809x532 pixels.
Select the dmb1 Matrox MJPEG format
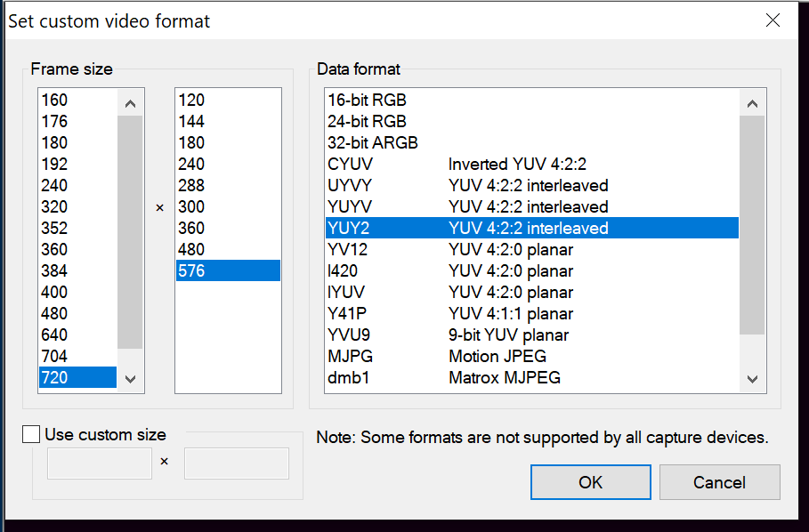[x=443, y=377]
